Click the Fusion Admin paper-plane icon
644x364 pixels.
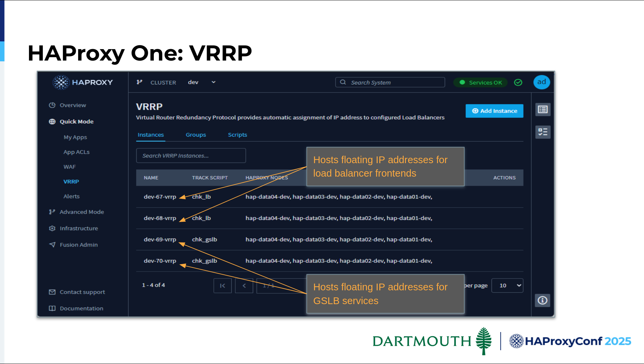pos(52,245)
